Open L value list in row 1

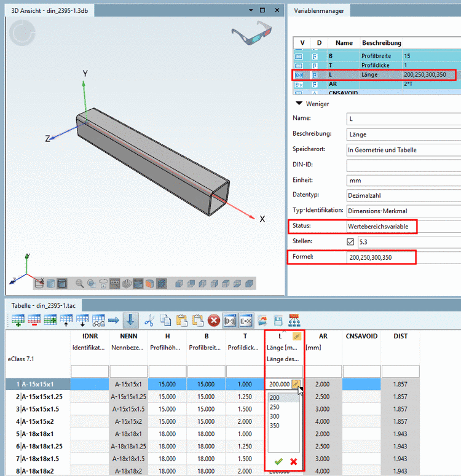point(296,384)
